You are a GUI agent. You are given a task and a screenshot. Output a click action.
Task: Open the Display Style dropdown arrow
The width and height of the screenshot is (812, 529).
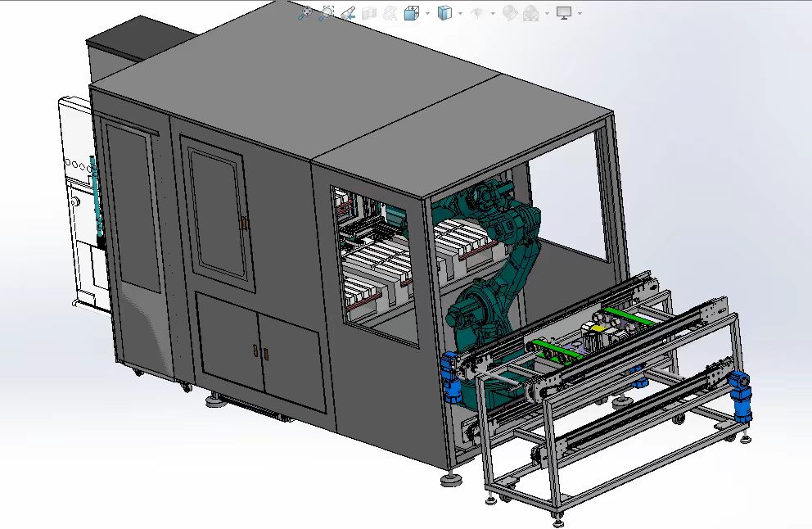coord(460,13)
